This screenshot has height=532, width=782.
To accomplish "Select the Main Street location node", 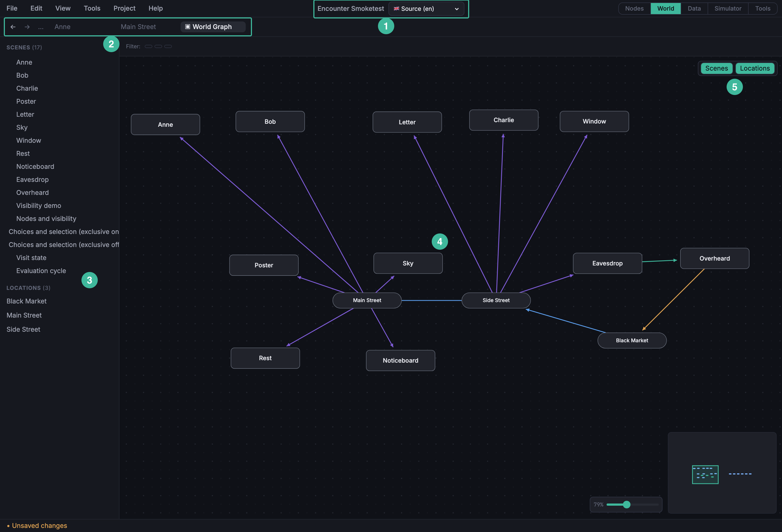I will (x=367, y=300).
